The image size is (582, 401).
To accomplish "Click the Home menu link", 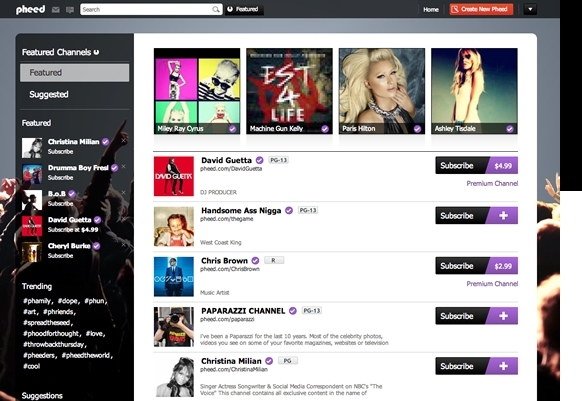I will pyautogui.click(x=431, y=9).
